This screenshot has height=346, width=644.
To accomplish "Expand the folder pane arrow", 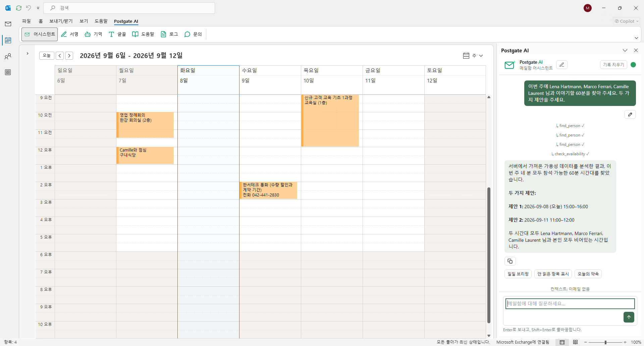I will [28, 54].
